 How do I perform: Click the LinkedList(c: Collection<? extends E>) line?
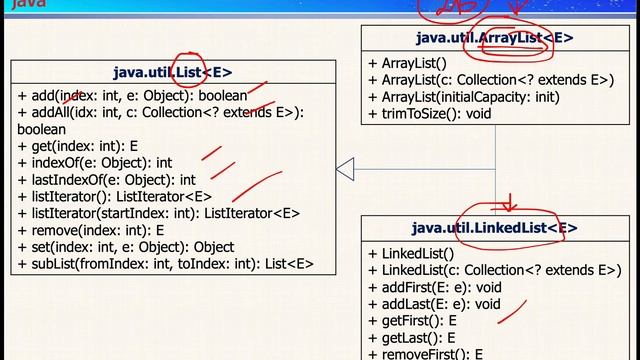[495, 270]
